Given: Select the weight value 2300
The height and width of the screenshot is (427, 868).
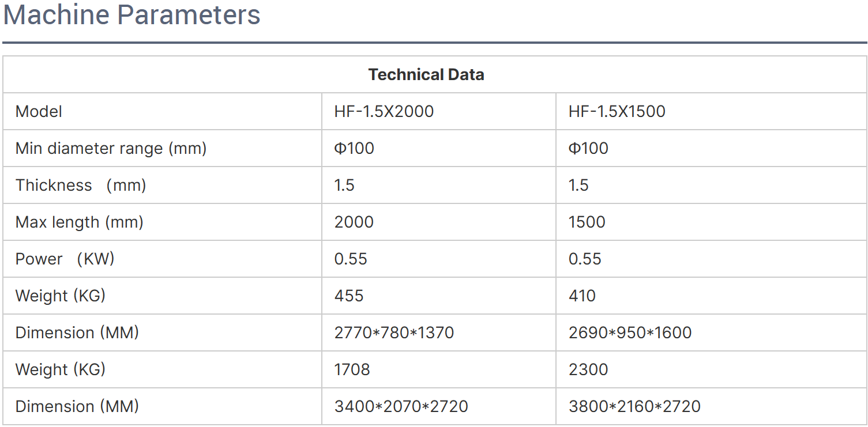Looking at the screenshot, I should 588,369.
